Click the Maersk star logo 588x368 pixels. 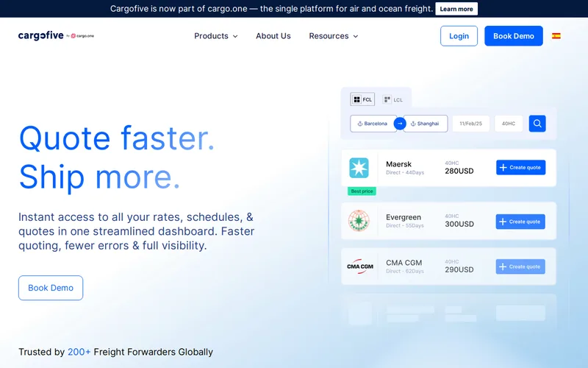[359, 168]
